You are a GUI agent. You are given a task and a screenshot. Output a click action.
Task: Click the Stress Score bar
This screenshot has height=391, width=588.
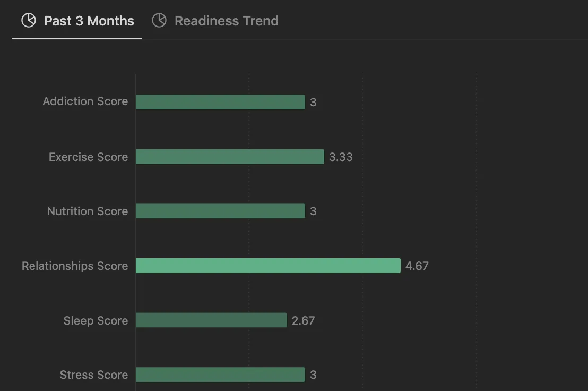(220, 375)
